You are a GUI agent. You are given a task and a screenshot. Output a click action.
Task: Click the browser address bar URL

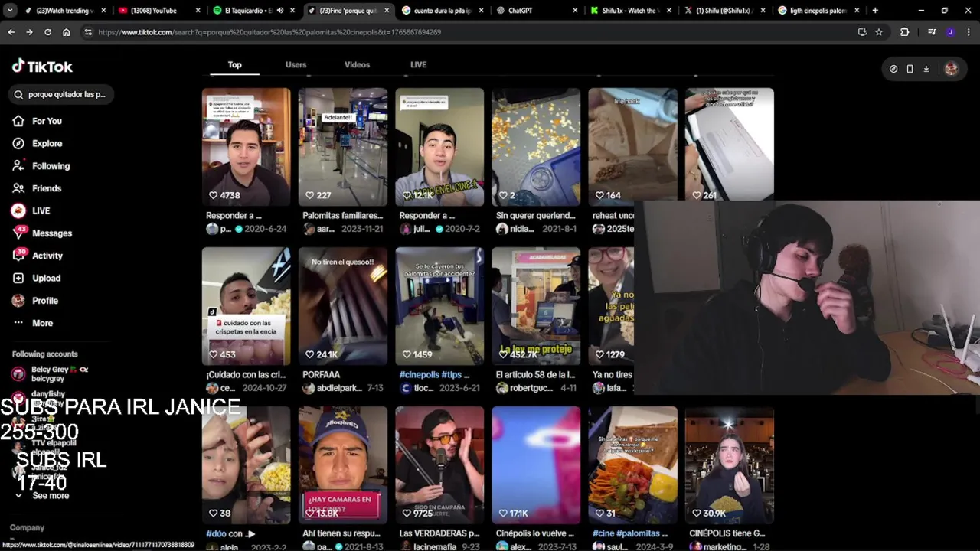269,32
